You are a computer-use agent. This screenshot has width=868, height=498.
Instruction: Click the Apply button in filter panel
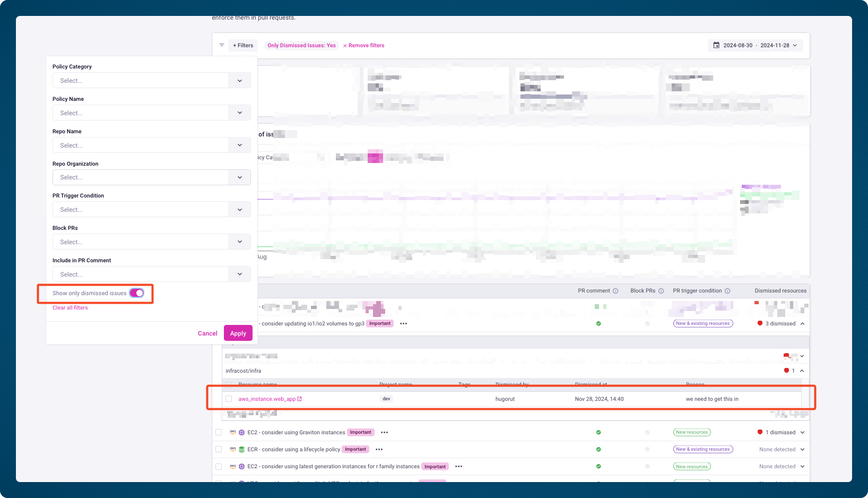238,333
